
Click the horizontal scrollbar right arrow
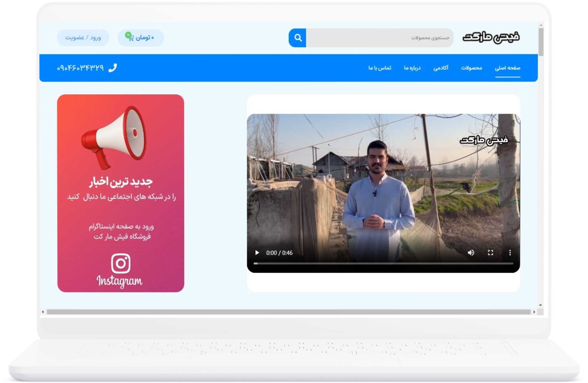[534, 312]
